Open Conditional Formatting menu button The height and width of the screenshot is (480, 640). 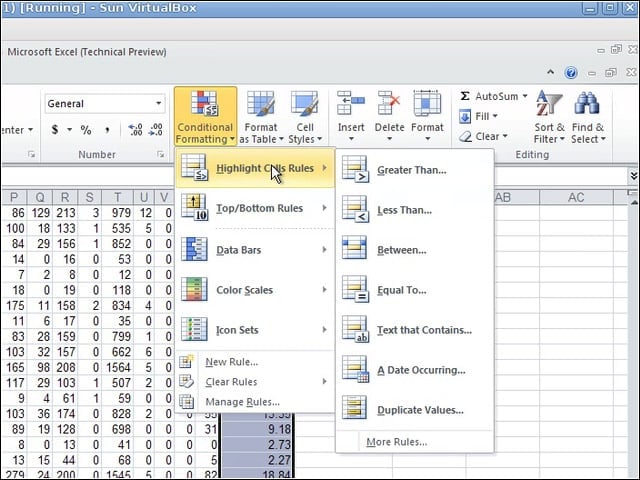click(205, 117)
